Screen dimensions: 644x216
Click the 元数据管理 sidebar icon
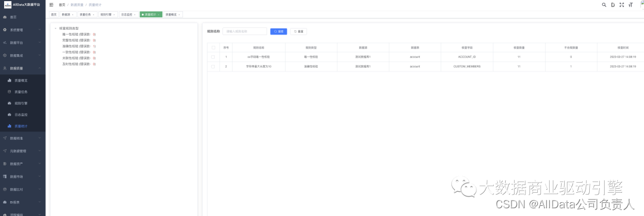[x=5, y=151]
